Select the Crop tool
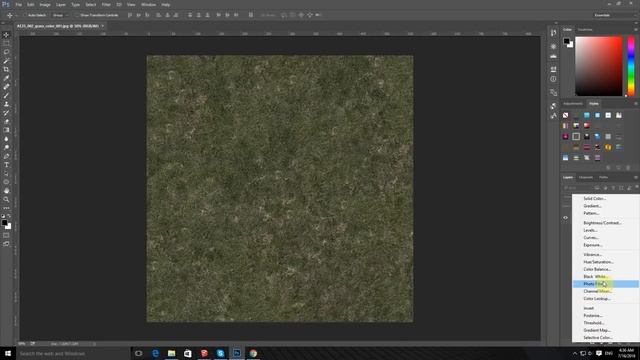The height and width of the screenshot is (360, 640). tap(6, 69)
